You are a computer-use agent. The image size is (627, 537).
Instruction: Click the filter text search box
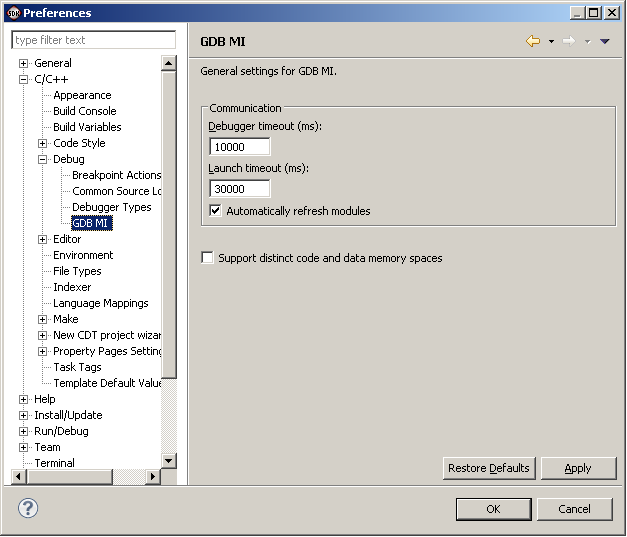tap(93, 40)
